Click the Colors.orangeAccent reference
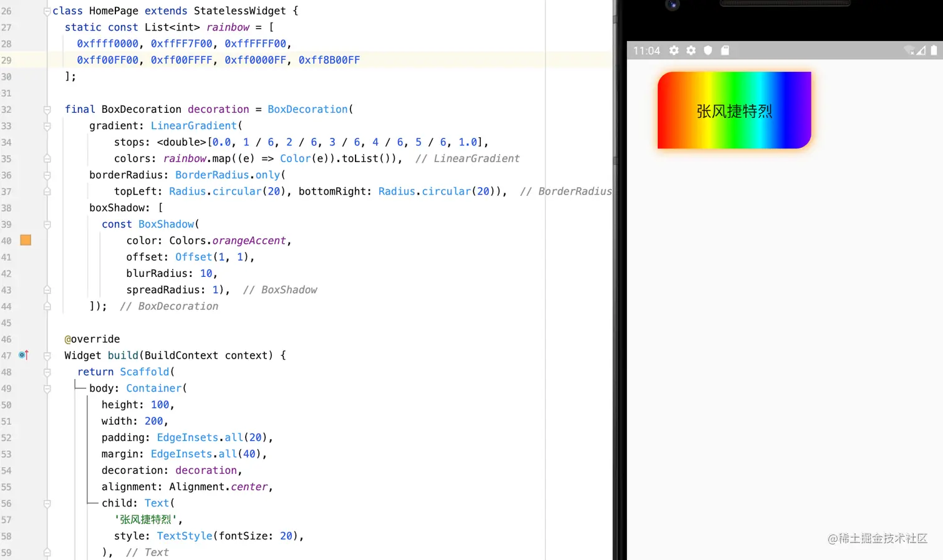Image resolution: width=943 pixels, height=560 pixels. click(x=228, y=240)
